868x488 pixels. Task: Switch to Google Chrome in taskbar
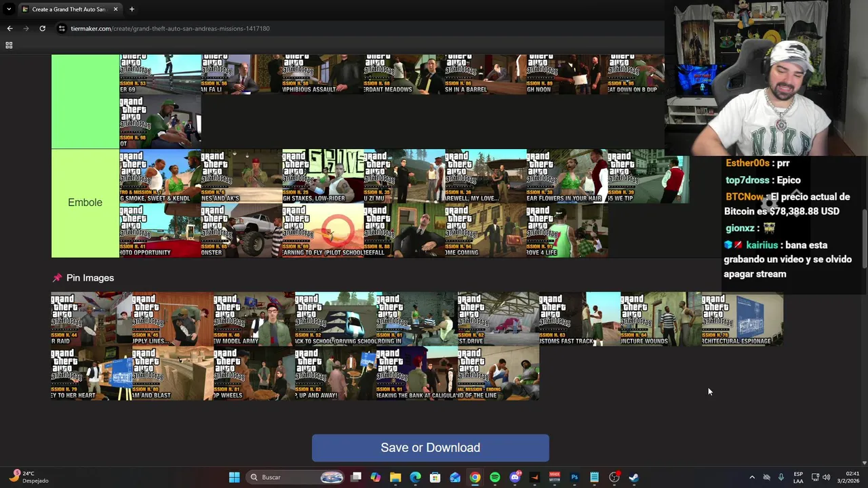point(475,477)
